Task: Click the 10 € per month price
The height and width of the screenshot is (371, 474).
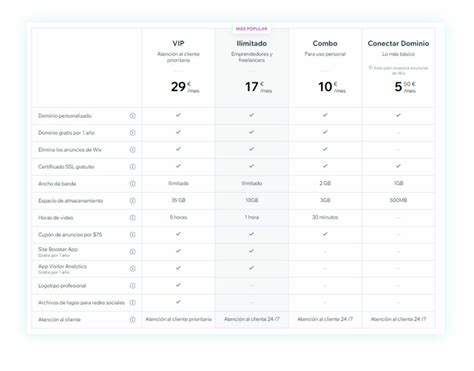Action: coord(332,87)
